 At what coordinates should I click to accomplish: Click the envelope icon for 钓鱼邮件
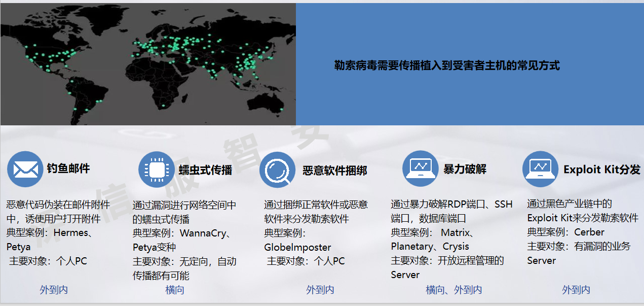[25, 169]
